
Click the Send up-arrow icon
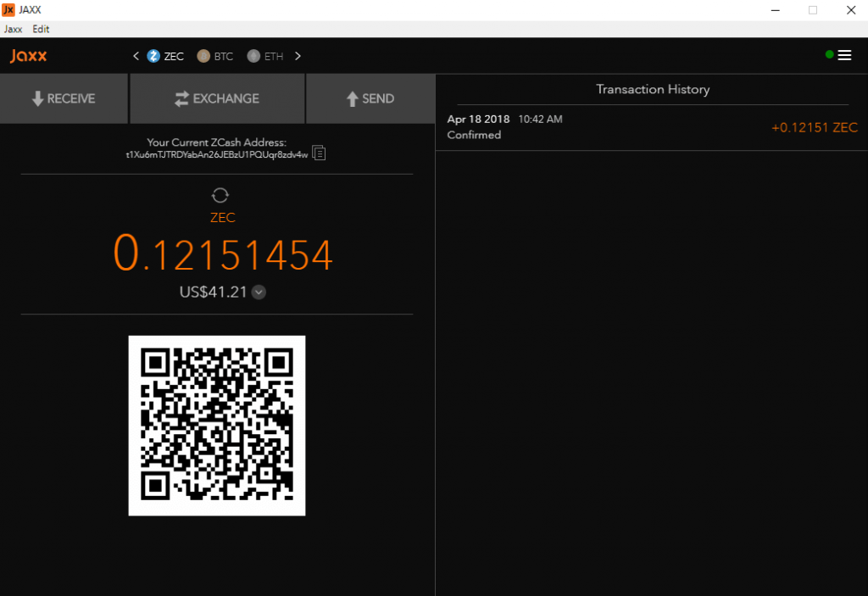[x=350, y=98]
